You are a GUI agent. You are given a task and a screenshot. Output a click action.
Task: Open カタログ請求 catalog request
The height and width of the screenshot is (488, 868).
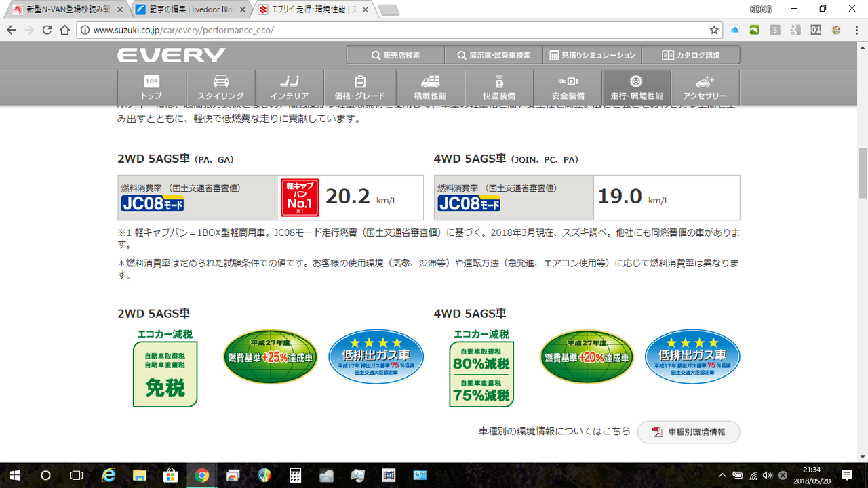pos(691,56)
